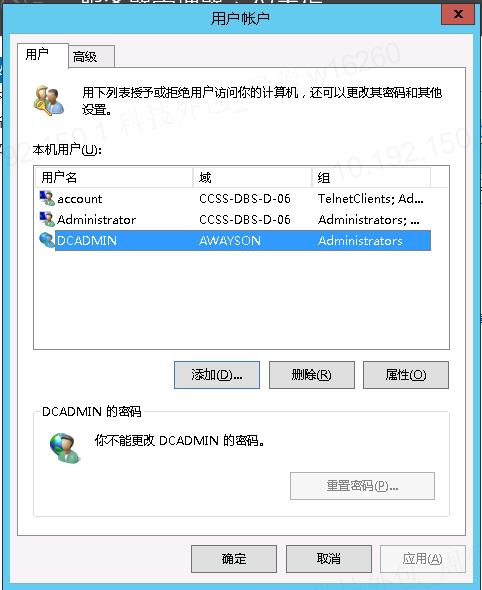Switch to the 高级 tab
This screenshot has width=482, height=590.
click(x=91, y=57)
